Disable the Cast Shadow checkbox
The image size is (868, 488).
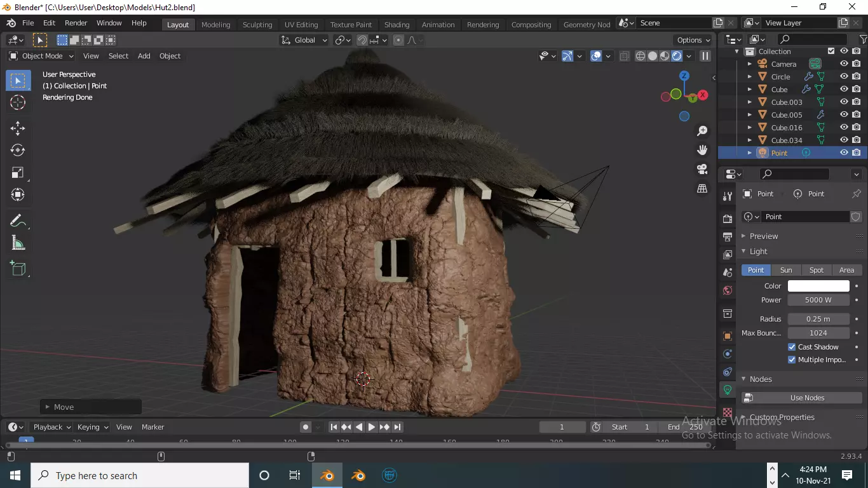point(792,347)
